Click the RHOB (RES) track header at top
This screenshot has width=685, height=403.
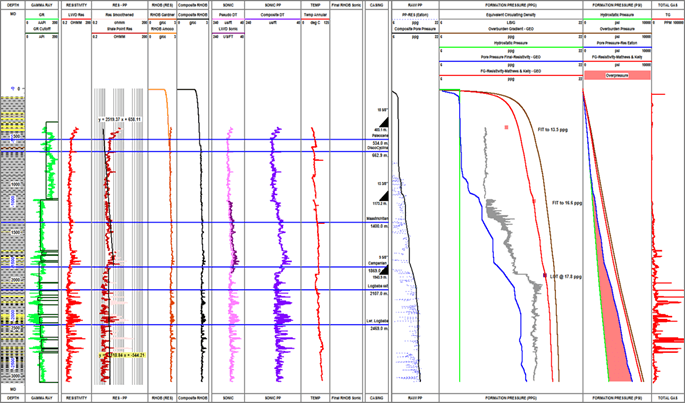pos(162,5)
